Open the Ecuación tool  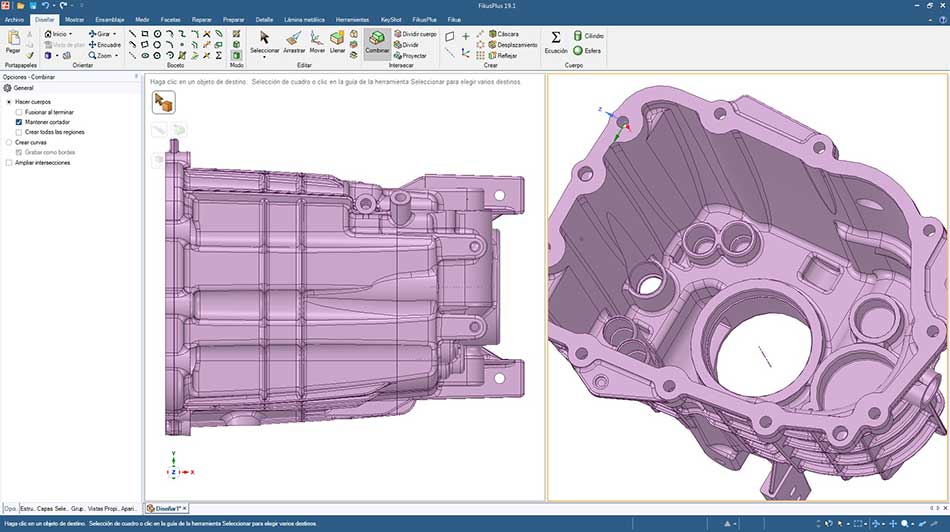click(x=556, y=41)
